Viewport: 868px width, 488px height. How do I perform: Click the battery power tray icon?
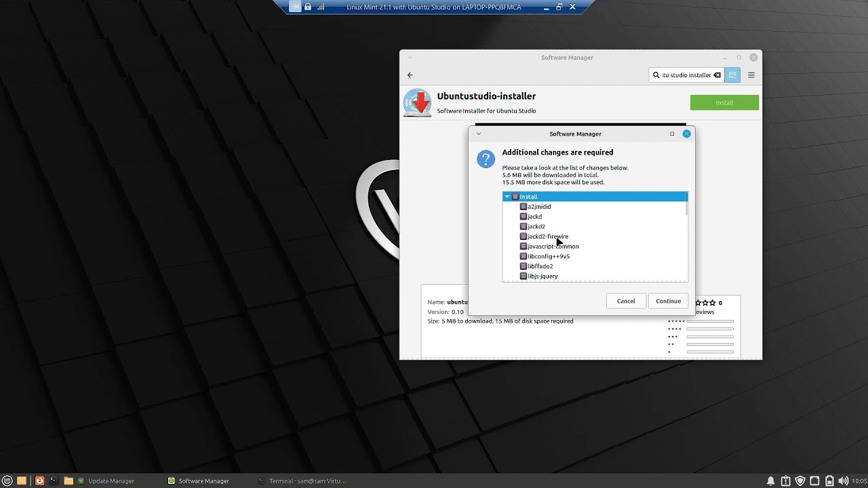click(x=829, y=481)
